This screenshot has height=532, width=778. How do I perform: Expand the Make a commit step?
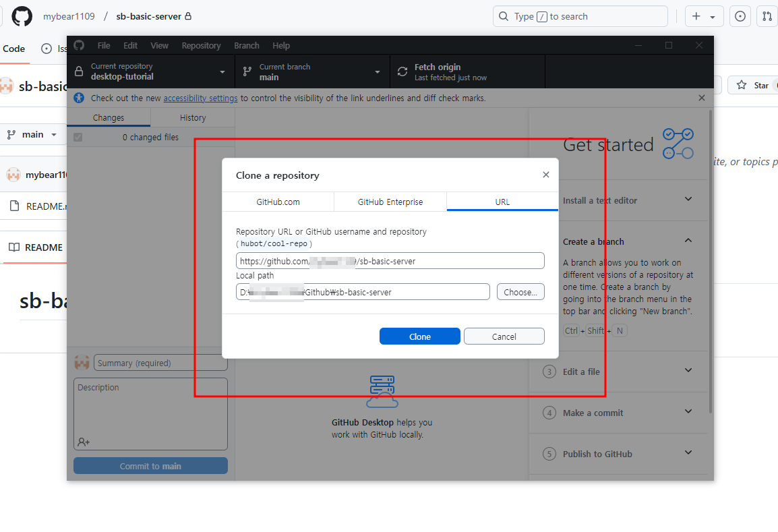coord(688,411)
